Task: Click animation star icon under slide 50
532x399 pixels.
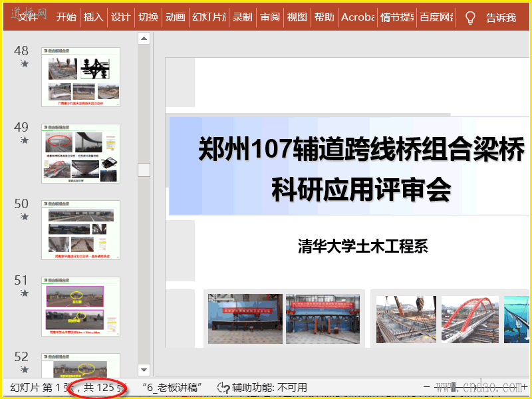Action: [24, 216]
